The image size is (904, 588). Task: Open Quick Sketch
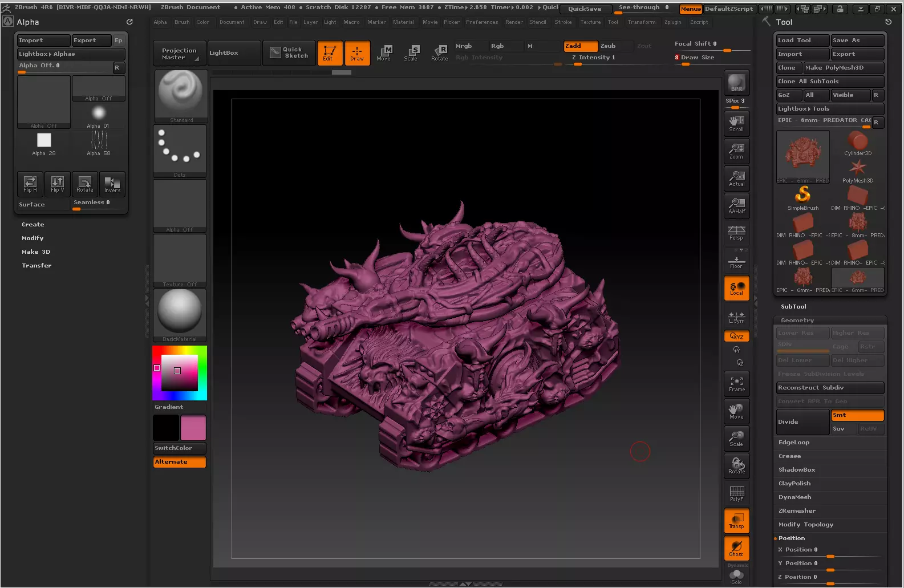(x=289, y=53)
